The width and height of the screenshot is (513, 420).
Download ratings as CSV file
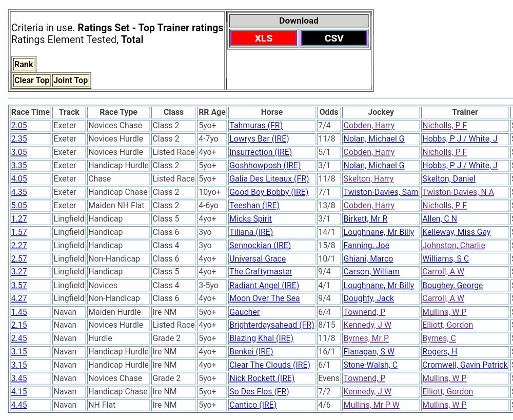[x=334, y=38]
